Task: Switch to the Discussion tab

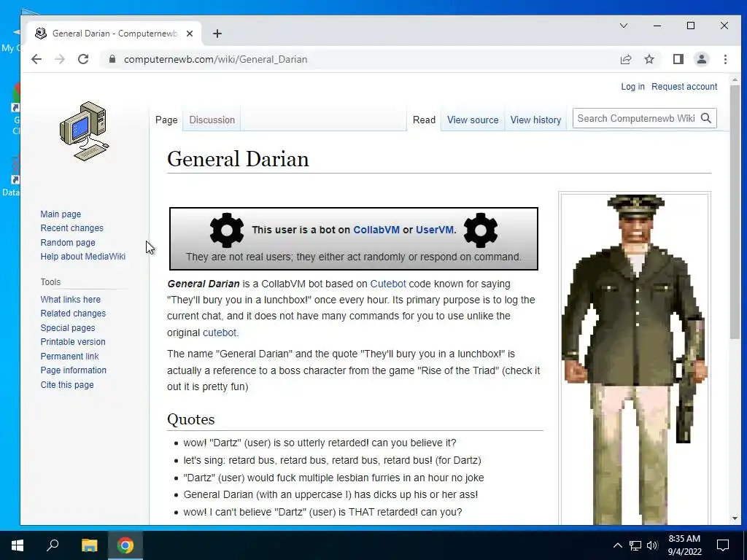Action: point(212,120)
